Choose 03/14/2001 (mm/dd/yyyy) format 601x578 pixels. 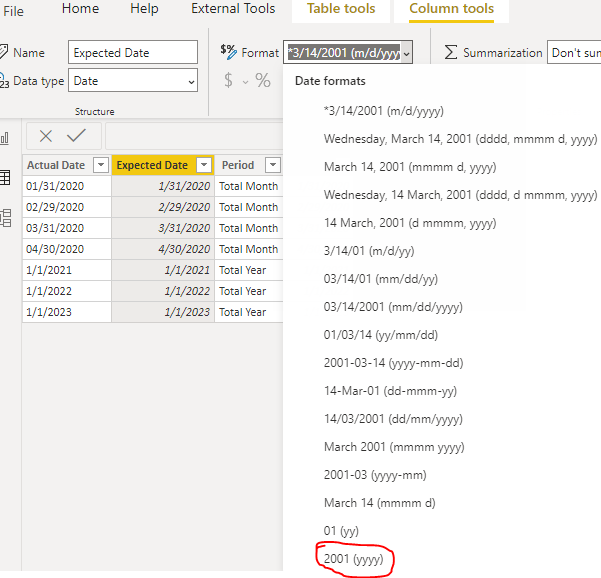tap(393, 307)
